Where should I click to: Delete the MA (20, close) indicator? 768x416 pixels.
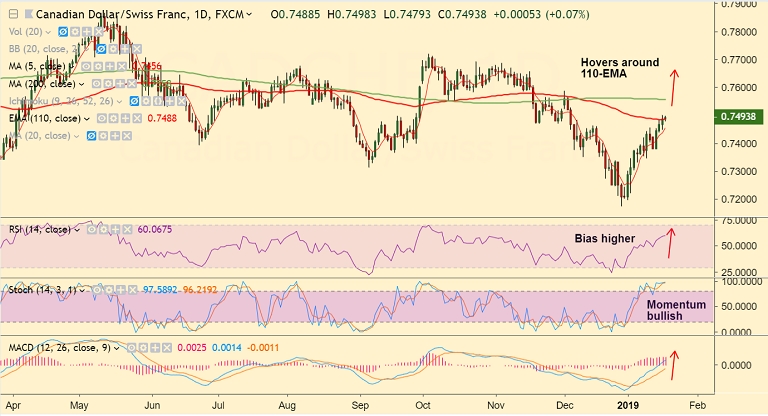(126, 136)
